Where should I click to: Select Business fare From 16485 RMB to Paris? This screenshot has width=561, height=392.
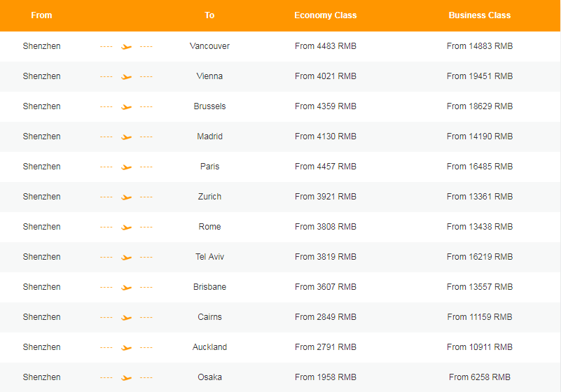[479, 167]
